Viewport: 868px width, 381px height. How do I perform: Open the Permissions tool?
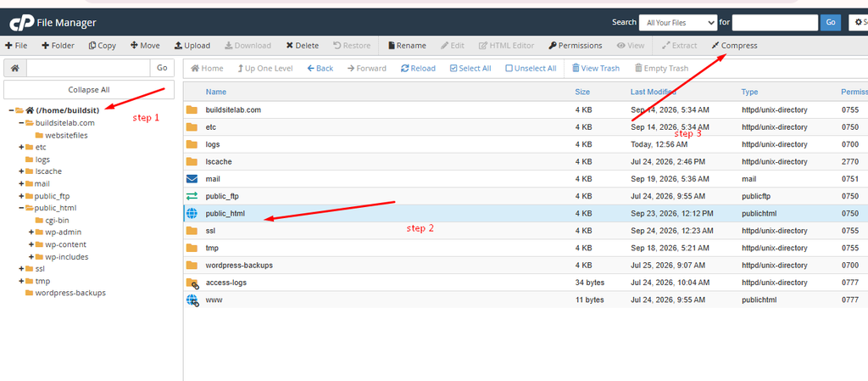576,46
